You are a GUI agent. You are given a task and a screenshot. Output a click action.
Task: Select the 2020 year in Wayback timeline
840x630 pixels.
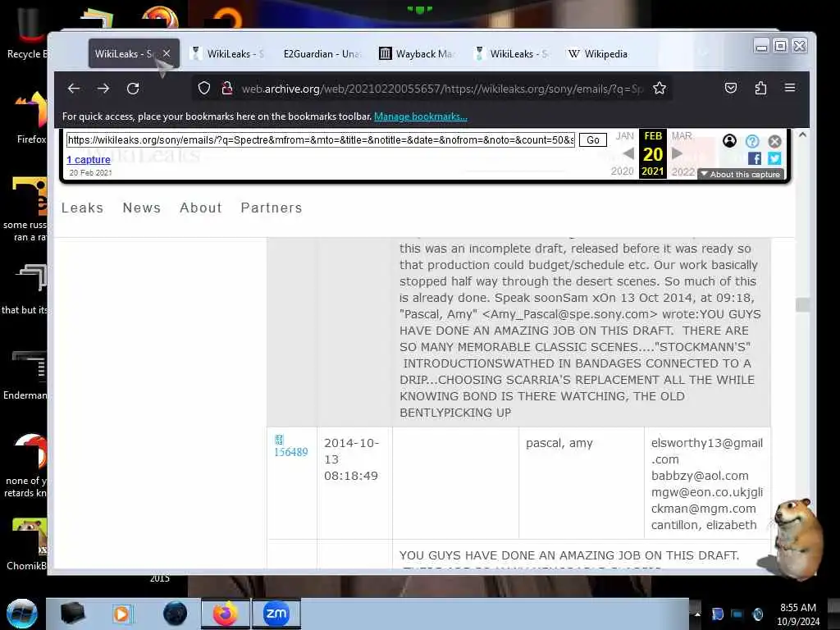(x=622, y=171)
